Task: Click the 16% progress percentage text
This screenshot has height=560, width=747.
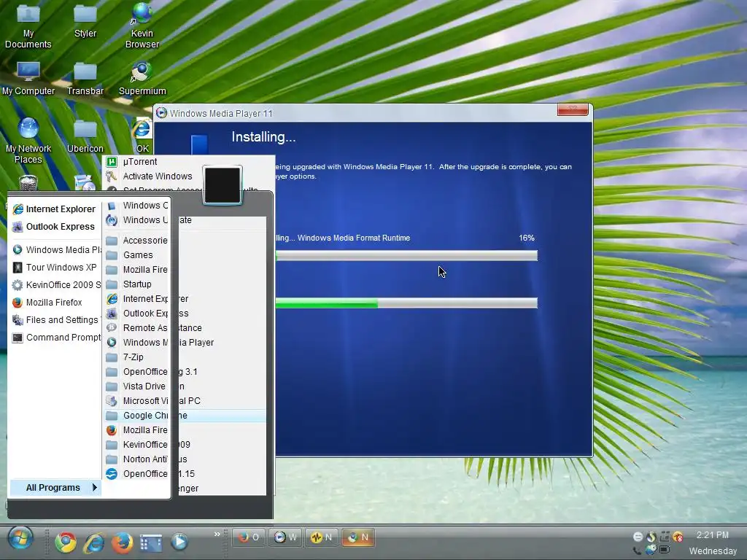Action: [527, 238]
